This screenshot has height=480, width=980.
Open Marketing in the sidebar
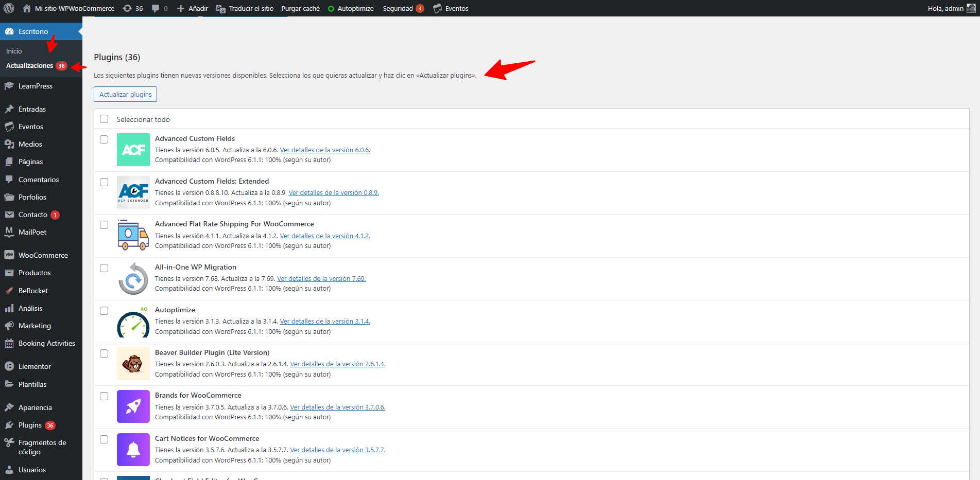coord(41,326)
